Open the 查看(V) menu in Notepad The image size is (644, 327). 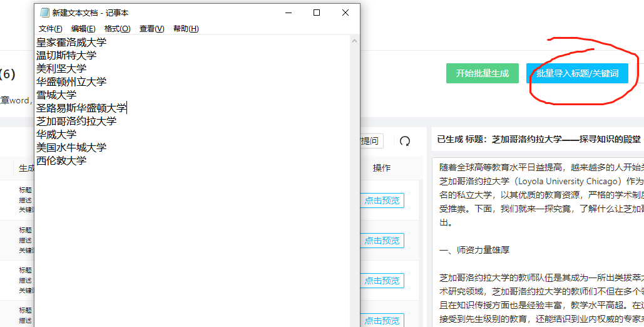tap(151, 28)
